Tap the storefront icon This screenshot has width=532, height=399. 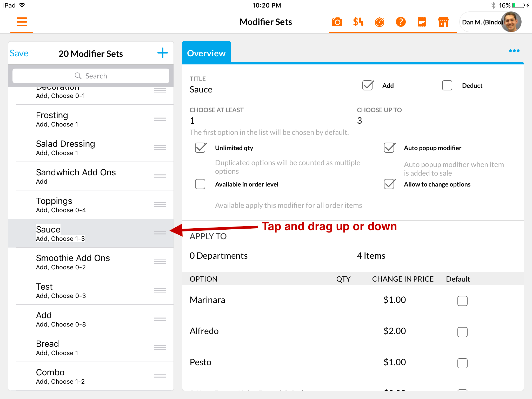[x=443, y=22]
